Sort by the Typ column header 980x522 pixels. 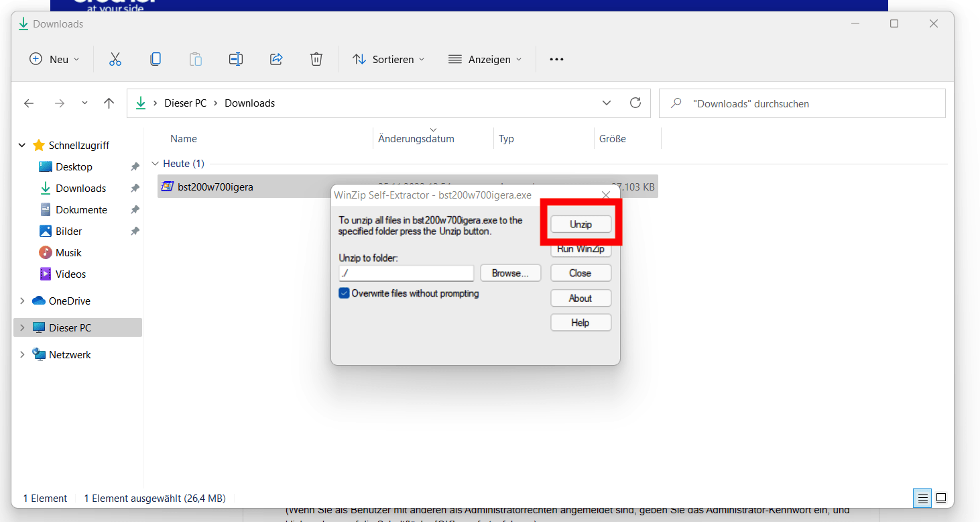coord(506,139)
